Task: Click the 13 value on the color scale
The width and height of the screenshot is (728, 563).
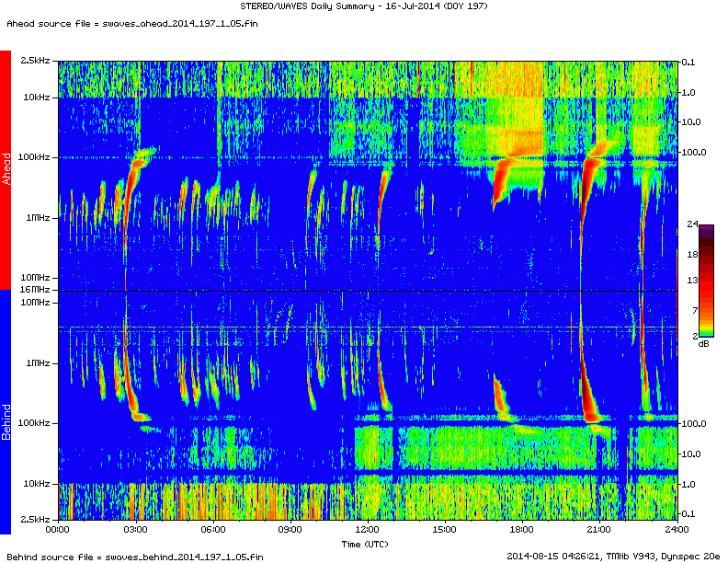Action: [692, 280]
